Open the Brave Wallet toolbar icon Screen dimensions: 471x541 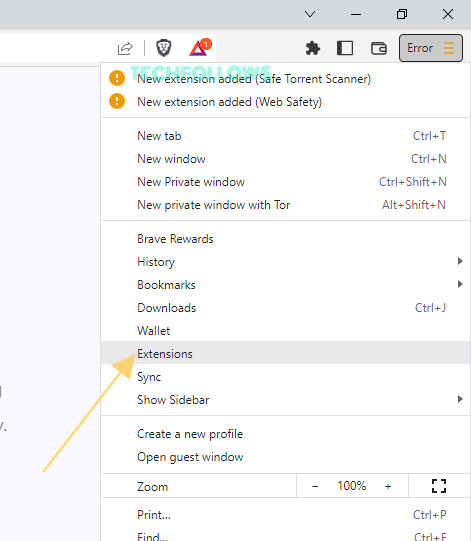(x=379, y=48)
